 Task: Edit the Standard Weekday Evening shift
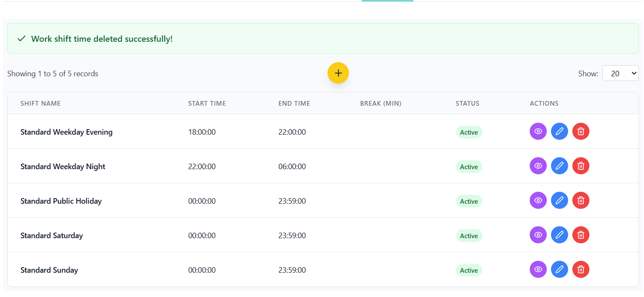click(x=559, y=131)
